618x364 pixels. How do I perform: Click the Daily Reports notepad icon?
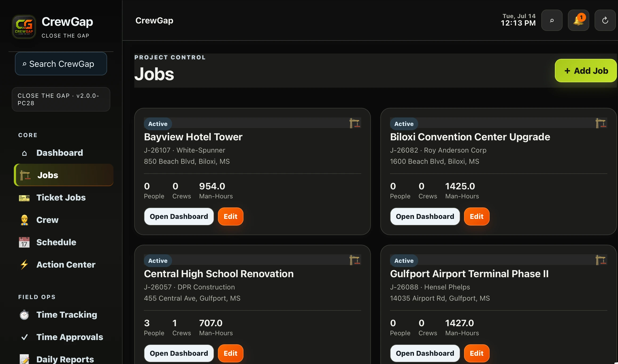(24, 359)
